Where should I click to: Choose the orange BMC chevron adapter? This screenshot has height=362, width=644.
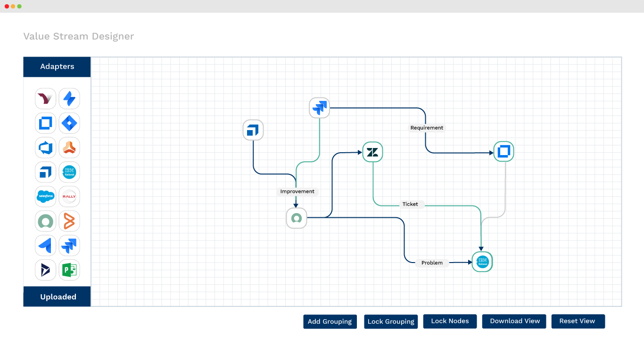point(69,221)
